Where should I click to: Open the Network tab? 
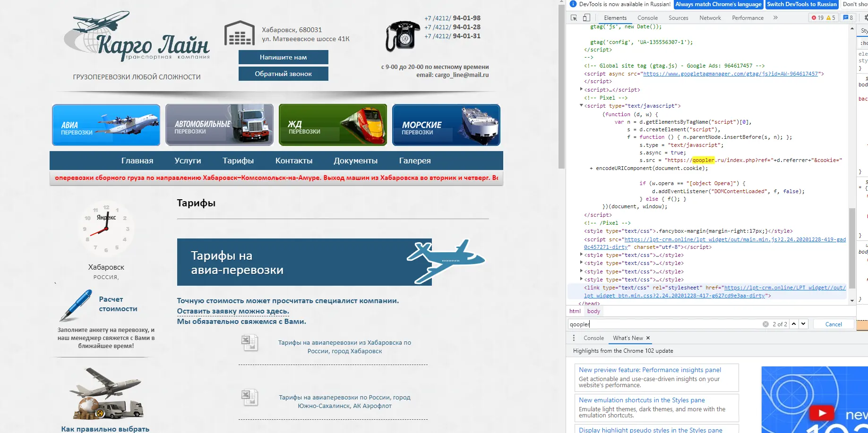point(710,17)
